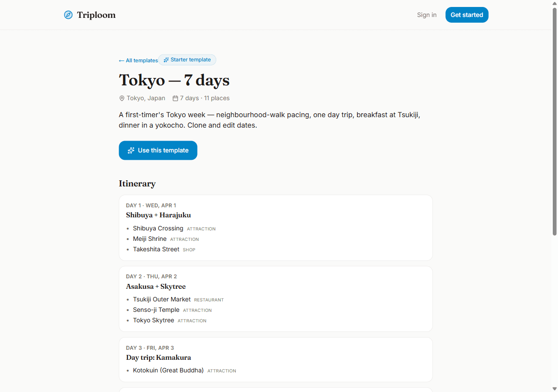Click the Itinerary section heading
The height and width of the screenshot is (392, 558).
[137, 183]
